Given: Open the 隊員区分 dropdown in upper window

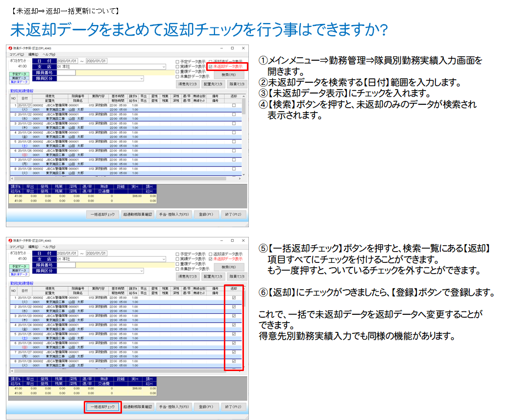Looking at the screenshot, I should coord(142,78).
